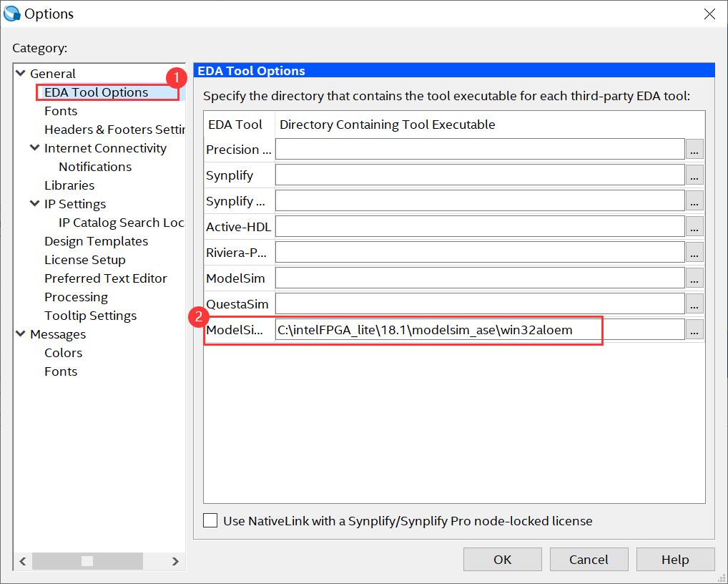Click the browse button for the truncated 'Synplify ...' row
Image resolution: width=728 pixels, height=584 pixels.
[x=694, y=200]
